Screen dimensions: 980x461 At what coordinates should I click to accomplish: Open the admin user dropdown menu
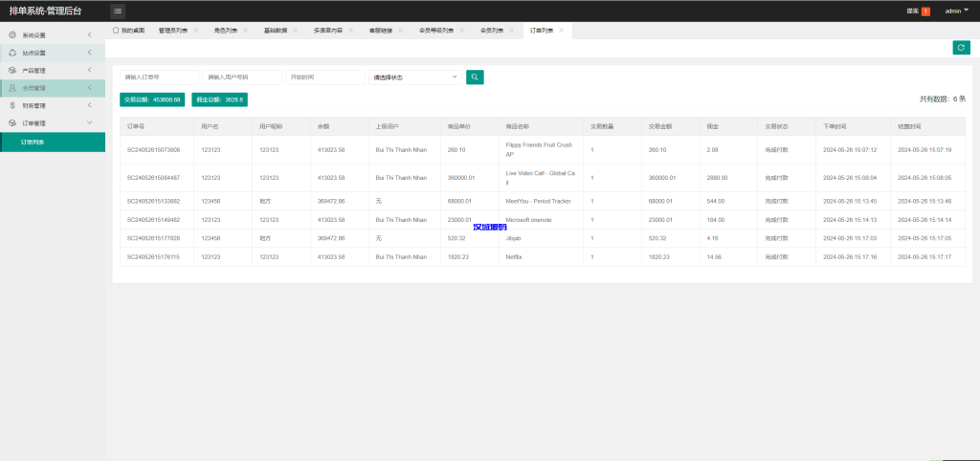coord(956,11)
